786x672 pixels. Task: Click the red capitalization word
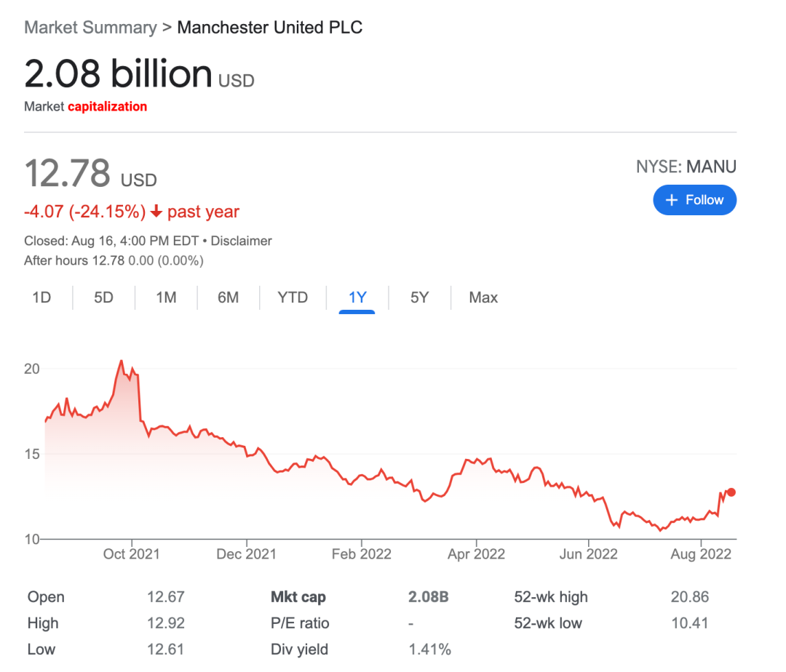pyautogui.click(x=107, y=107)
